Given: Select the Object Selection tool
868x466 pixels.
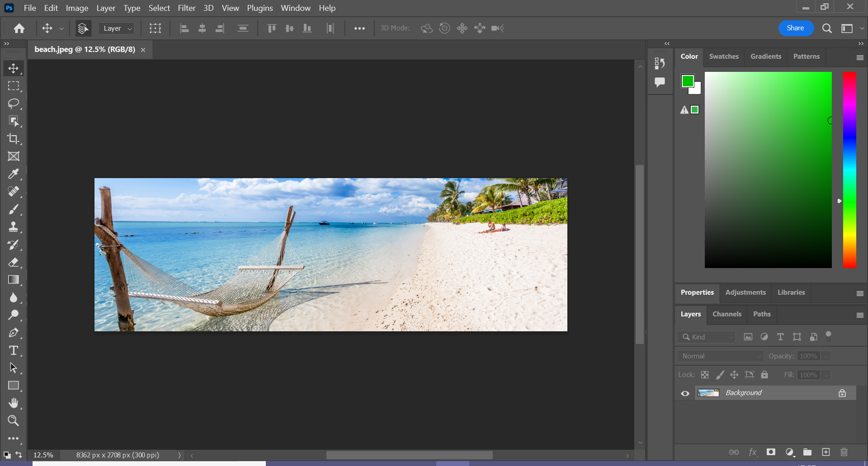Looking at the screenshot, I should pyautogui.click(x=14, y=121).
